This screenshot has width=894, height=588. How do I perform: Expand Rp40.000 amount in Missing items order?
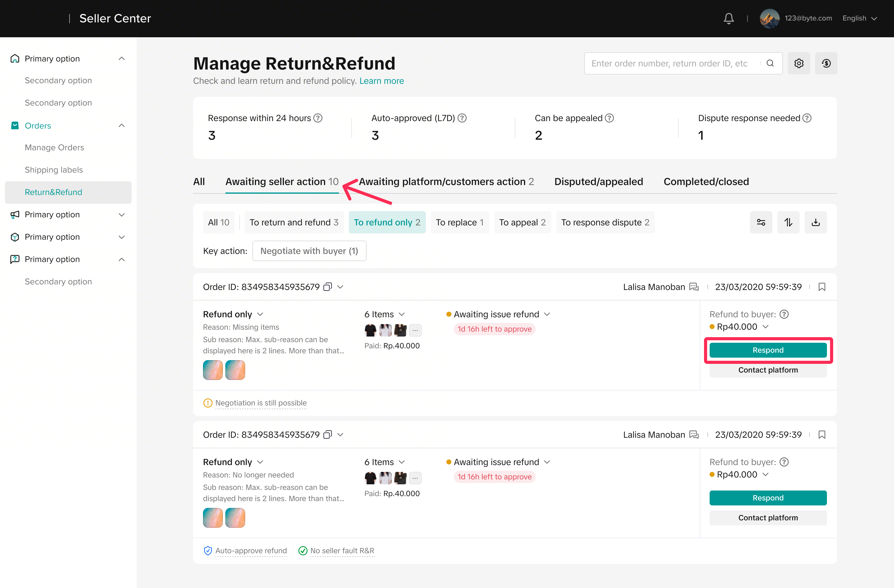click(765, 327)
